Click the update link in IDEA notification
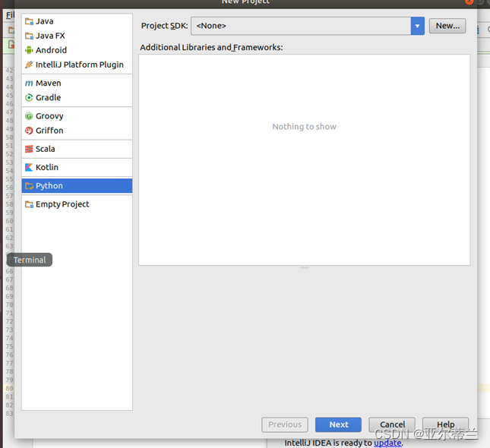The width and height of the screenshot is (490, 448). 387,443
